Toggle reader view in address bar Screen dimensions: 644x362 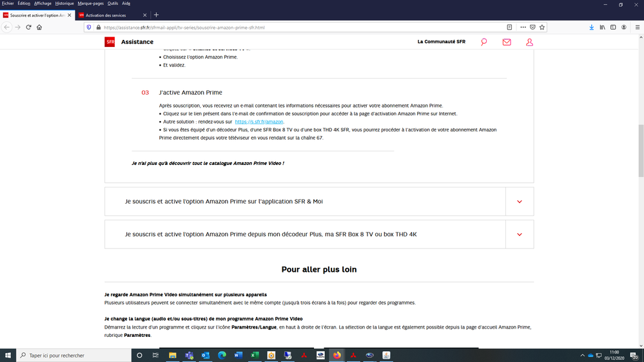509,28
